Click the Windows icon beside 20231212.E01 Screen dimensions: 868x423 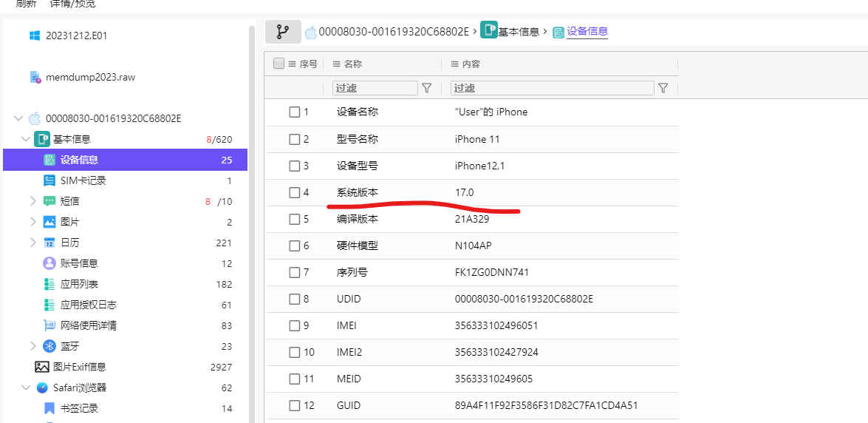[34, 35]
